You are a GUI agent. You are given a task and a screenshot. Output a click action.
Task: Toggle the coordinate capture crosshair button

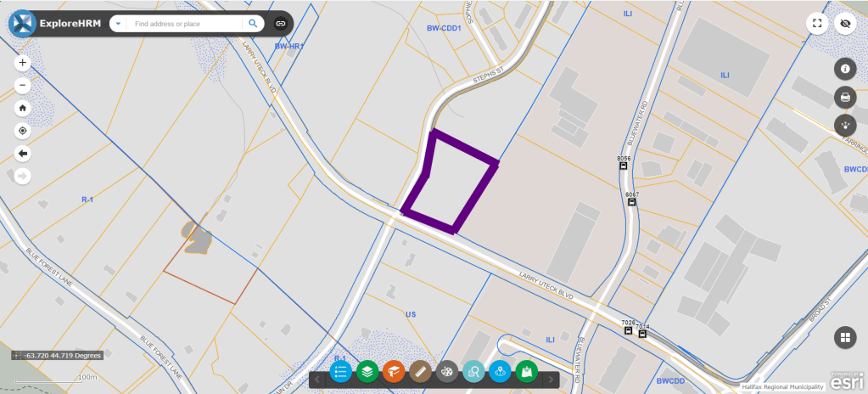[17, 355]
